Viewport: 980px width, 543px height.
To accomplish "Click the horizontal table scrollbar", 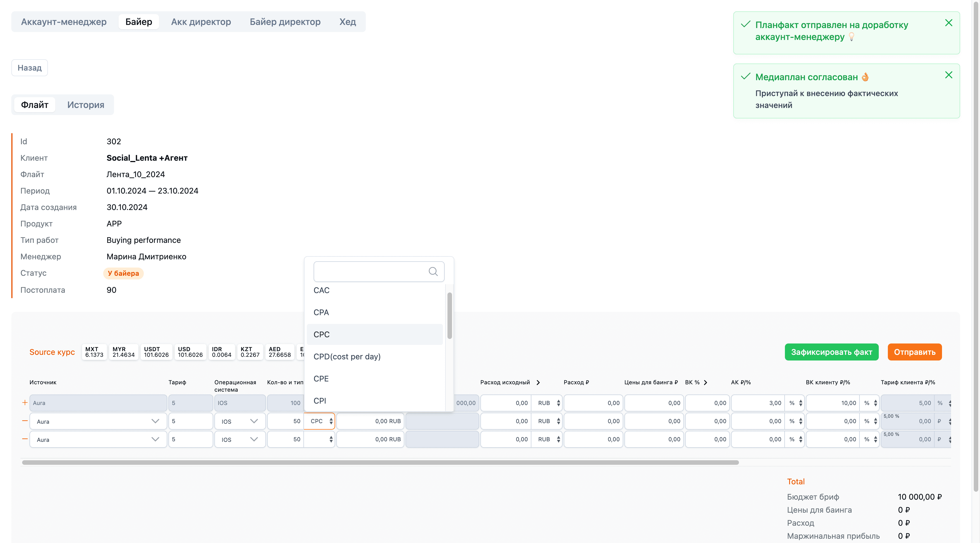I will click(380, 463).
